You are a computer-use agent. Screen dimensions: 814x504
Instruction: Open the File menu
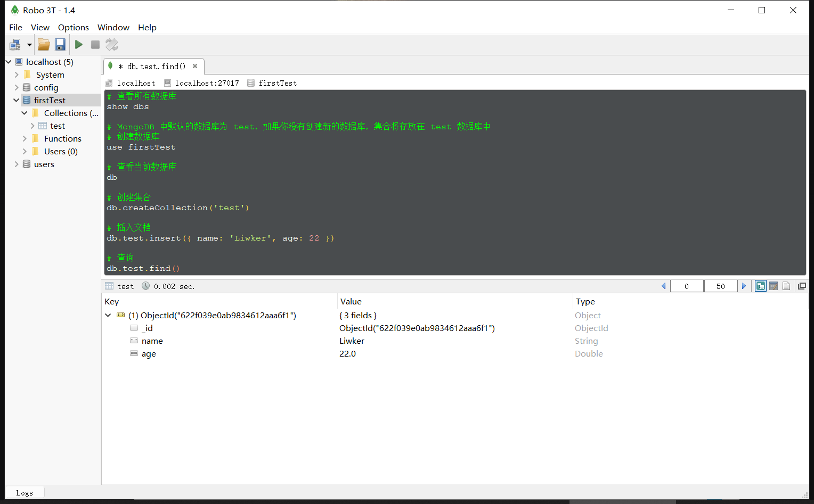click(x=16, y=27)
